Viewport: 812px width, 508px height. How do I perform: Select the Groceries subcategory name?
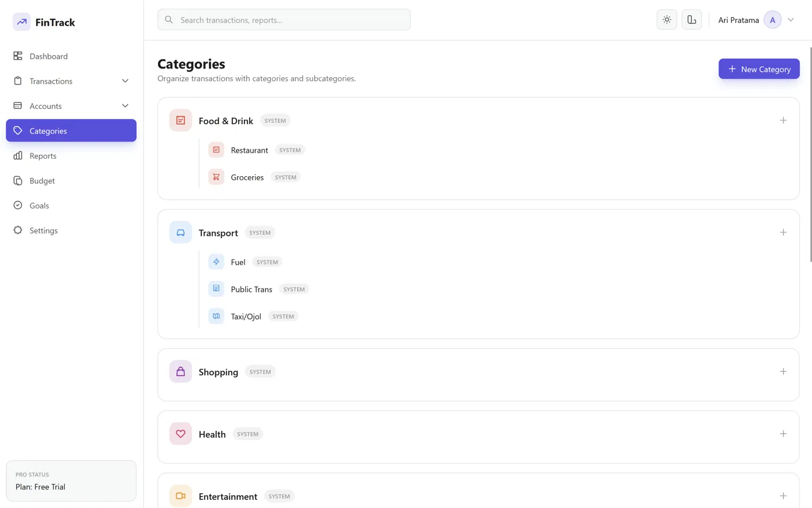(247, 177)
